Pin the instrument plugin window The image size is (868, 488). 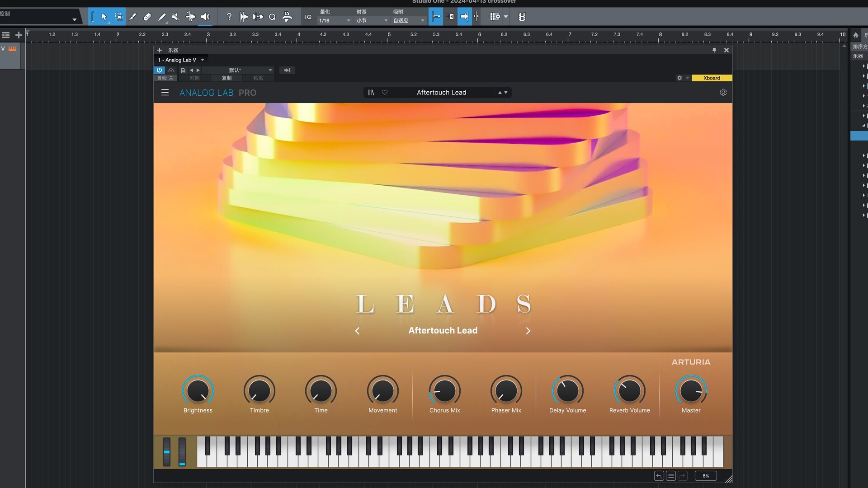click(x=714, y=50)
